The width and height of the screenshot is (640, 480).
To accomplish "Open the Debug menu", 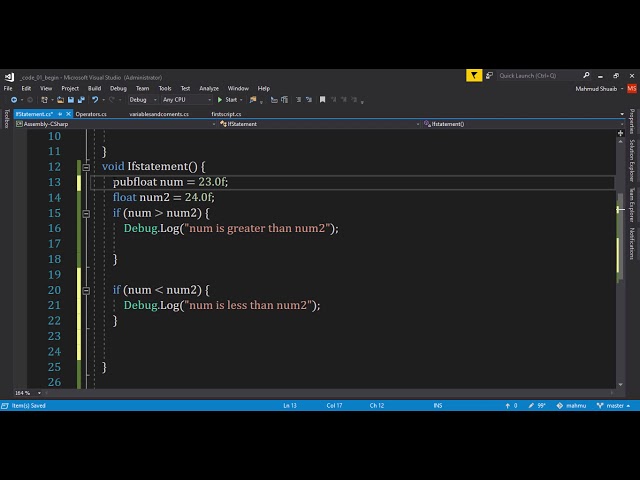I will pyautogui.click(x=118, y=89).
